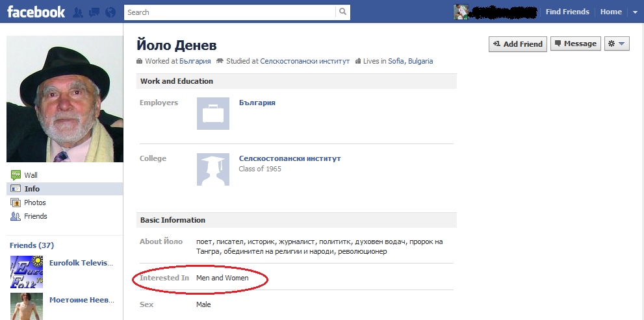Click the Photos icon in sidebar

pyautogui.click(x=16, y=203)
